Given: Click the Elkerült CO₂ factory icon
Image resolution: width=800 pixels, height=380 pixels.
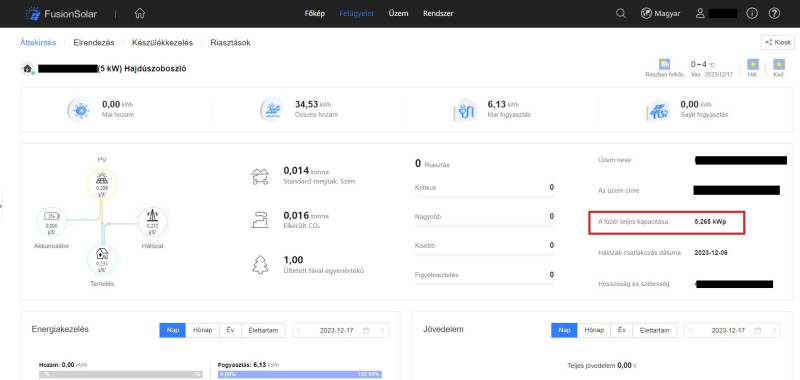Looking at the screenshot, I should [260, 220].
